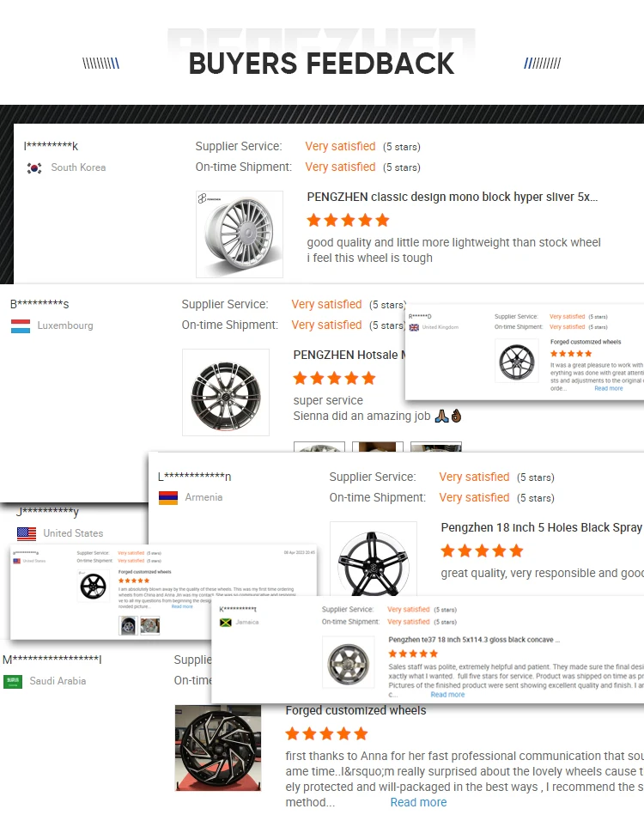644x821 pixels.
Task: Click reviewer name K***********t
Action: pyautogui.click(x=238, y=610)
